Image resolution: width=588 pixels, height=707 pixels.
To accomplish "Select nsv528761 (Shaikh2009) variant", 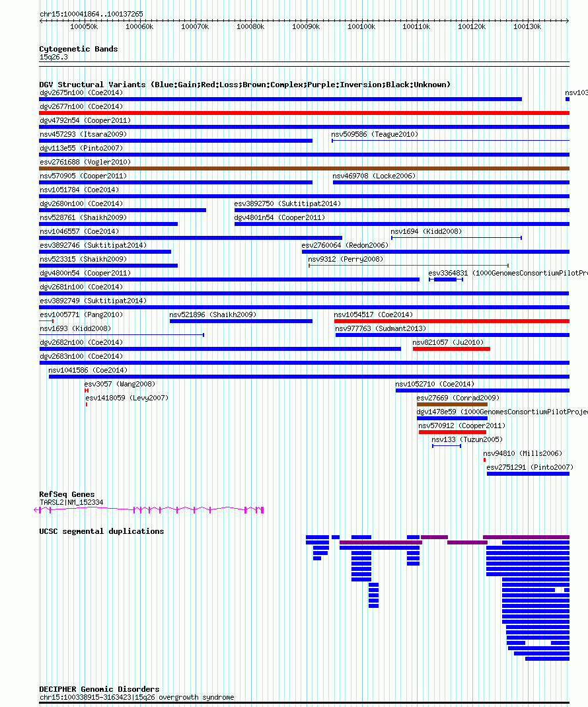I will pos(108,224).
